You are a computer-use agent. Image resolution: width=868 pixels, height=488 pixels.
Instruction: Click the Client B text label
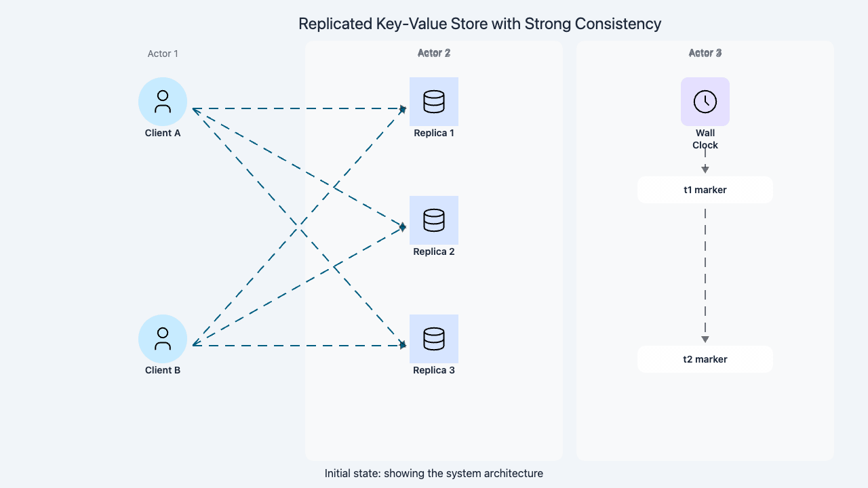pyautogui.click(x=163, y=370)
